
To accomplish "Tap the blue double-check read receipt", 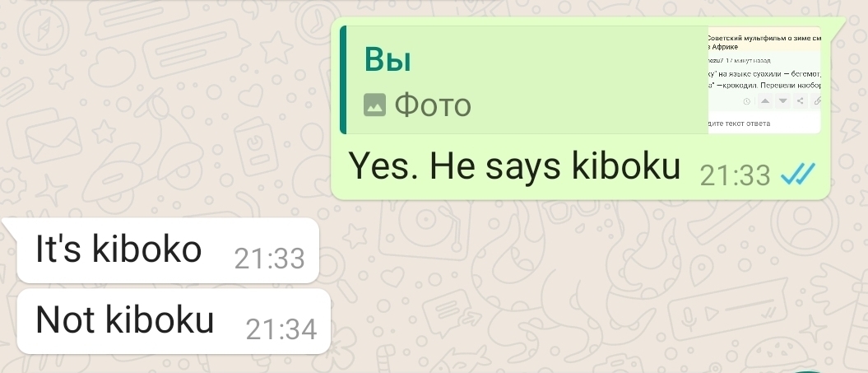I will click(798, 175).
